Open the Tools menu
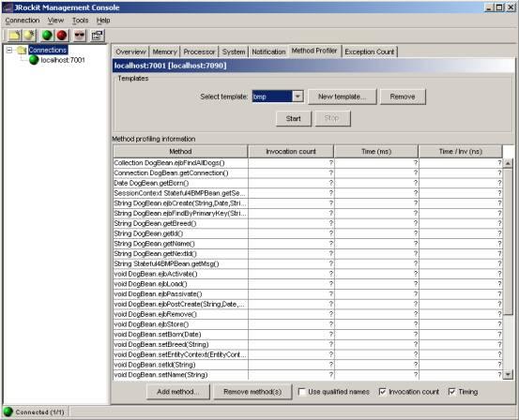 tap(81, 21)
